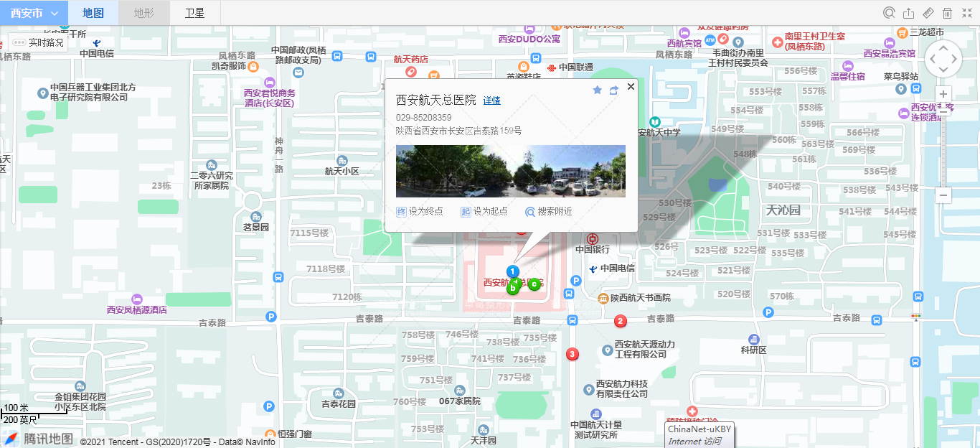Click the 吉泰花园 residential icon
Image resolution: width=980 pixels, height=448 pixels.
coord(338,393)
